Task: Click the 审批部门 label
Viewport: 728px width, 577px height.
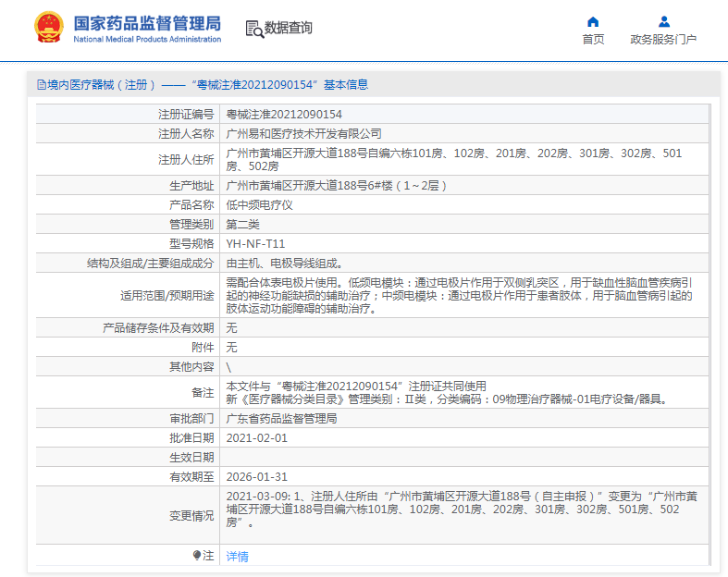Action: 191,419
